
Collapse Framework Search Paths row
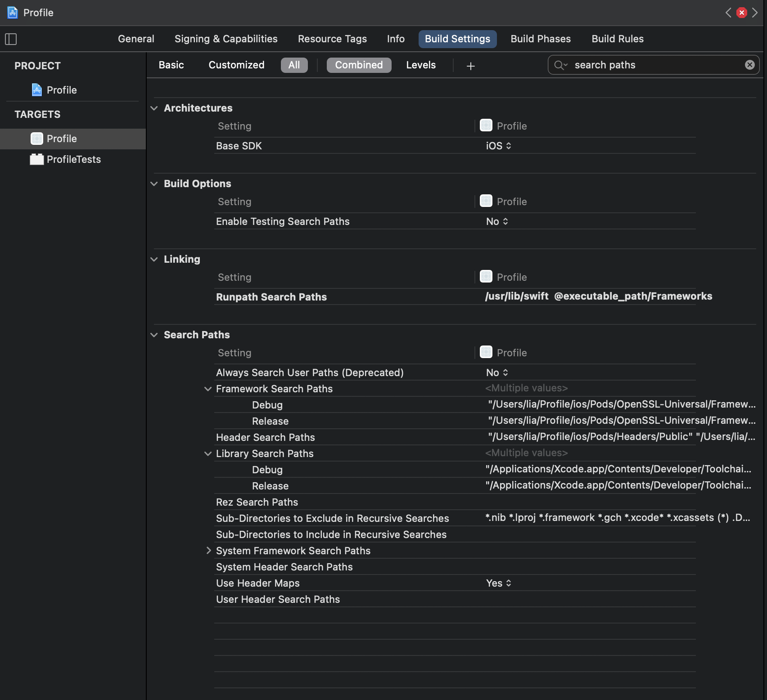[208, 389]
